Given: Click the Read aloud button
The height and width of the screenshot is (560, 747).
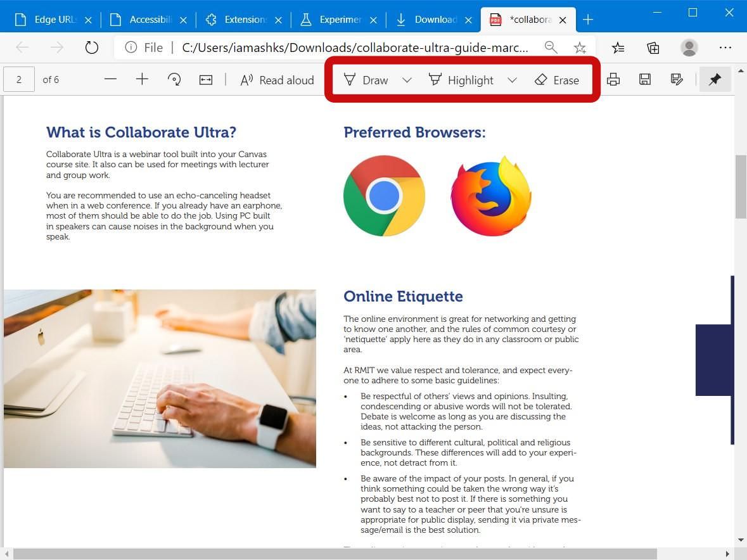Looking at the screenshot, I should tap(278, 80).
